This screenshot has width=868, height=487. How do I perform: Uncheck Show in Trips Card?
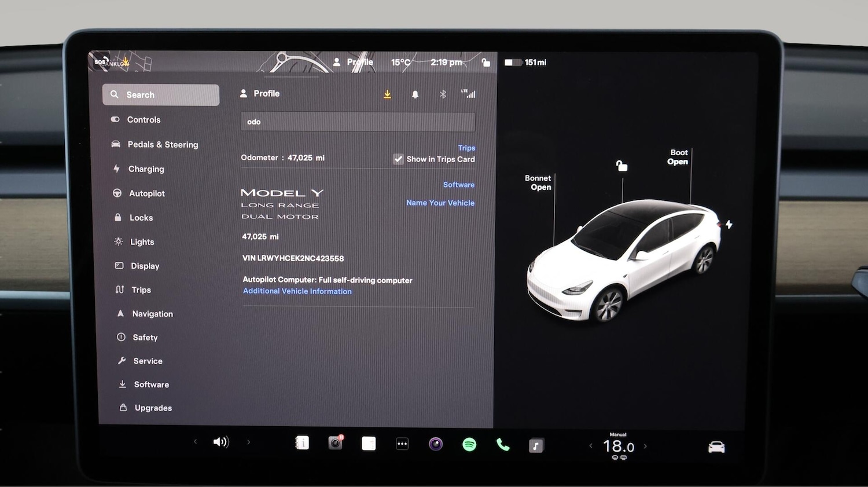[398, 159]
